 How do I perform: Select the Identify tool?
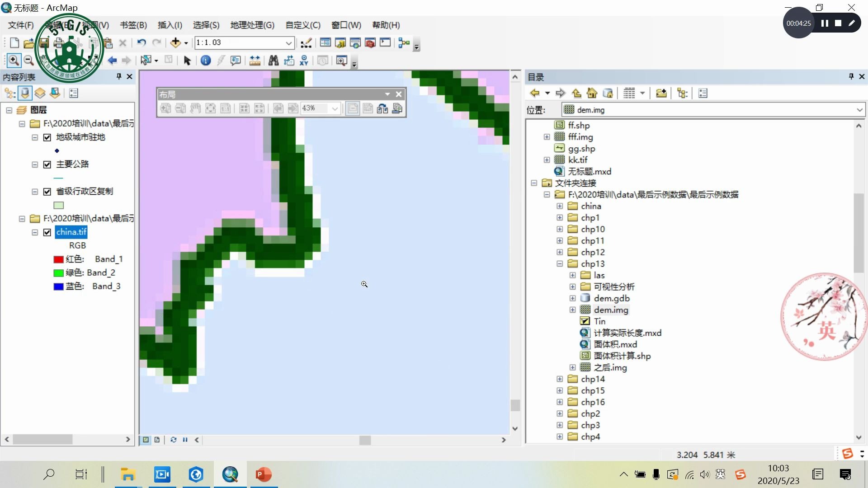[x=206, y=61]
